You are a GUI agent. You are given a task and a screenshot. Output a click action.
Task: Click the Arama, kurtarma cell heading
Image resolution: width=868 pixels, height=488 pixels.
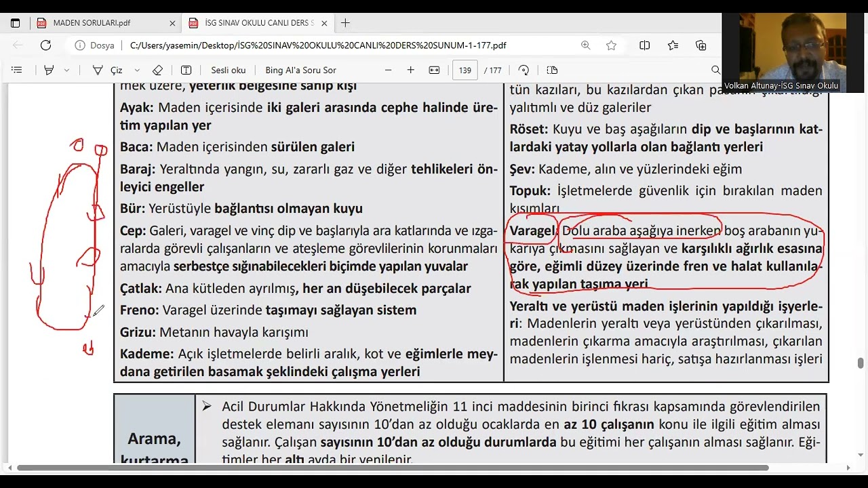155,449
